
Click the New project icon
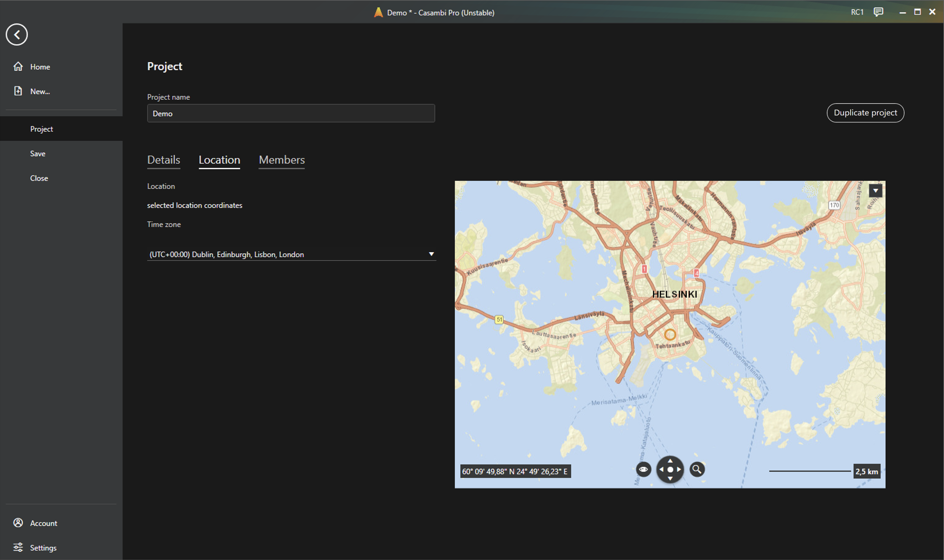pos(19,91)
